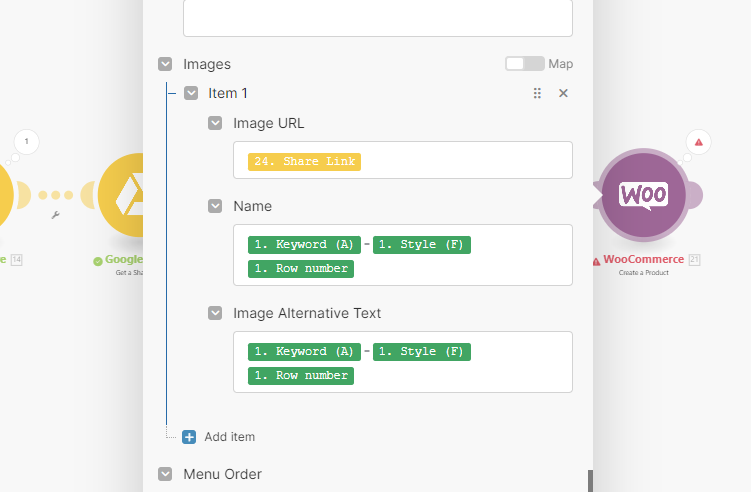Click the empty text box above Images
This screenshot has height=492, width=751.
point(377,18)
